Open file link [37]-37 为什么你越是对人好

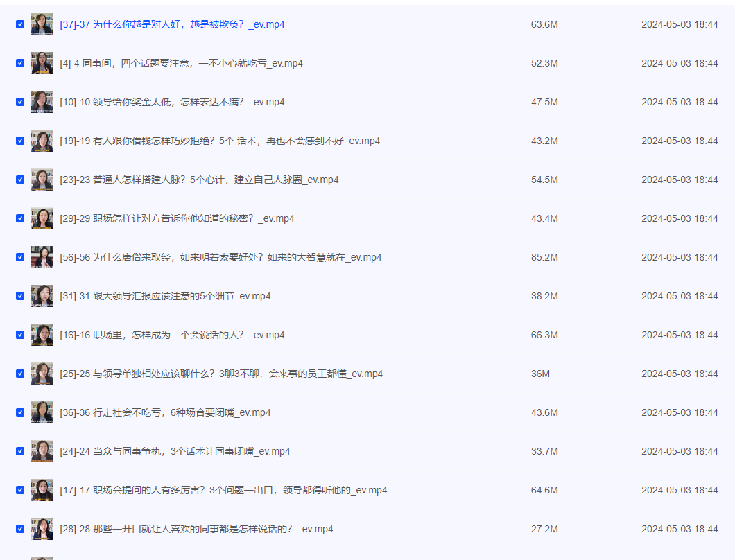(172, 24)
